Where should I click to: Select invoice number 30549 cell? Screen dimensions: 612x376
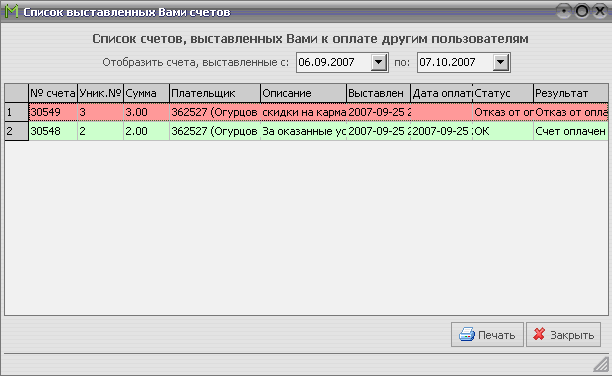(x=53, y=112)
